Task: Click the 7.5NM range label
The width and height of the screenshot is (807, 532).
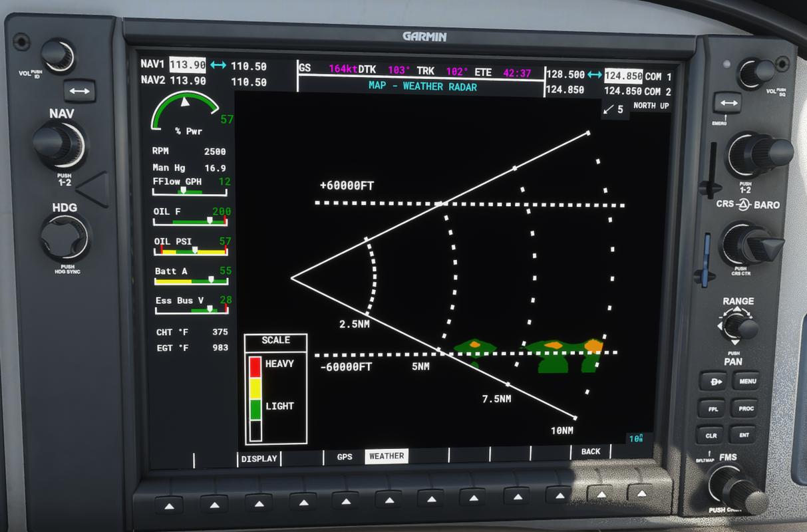Action: 497,399
